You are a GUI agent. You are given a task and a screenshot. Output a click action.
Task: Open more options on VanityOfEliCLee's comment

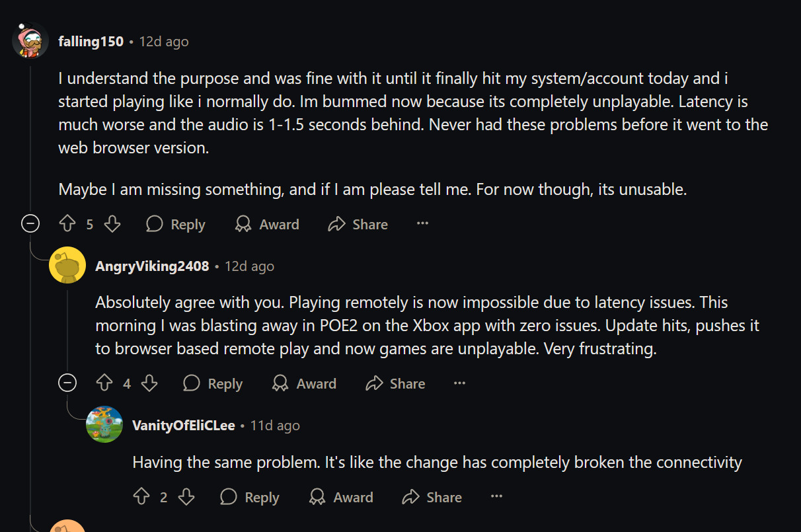click(x=497, y=497)
